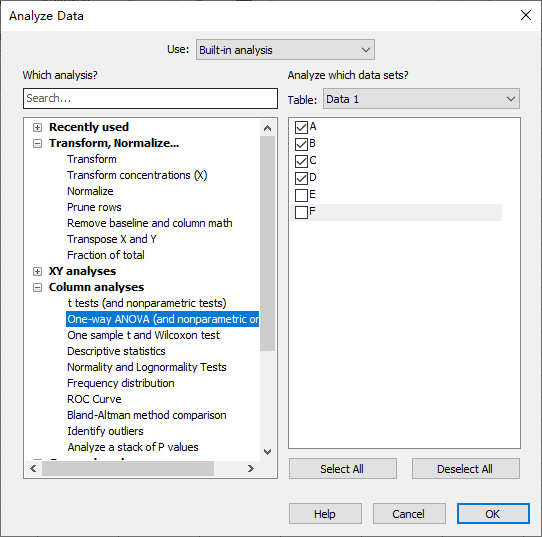This screenshot has height=537, width=542.
Task: Select Transpose X and Y
Action: [111, 239]
